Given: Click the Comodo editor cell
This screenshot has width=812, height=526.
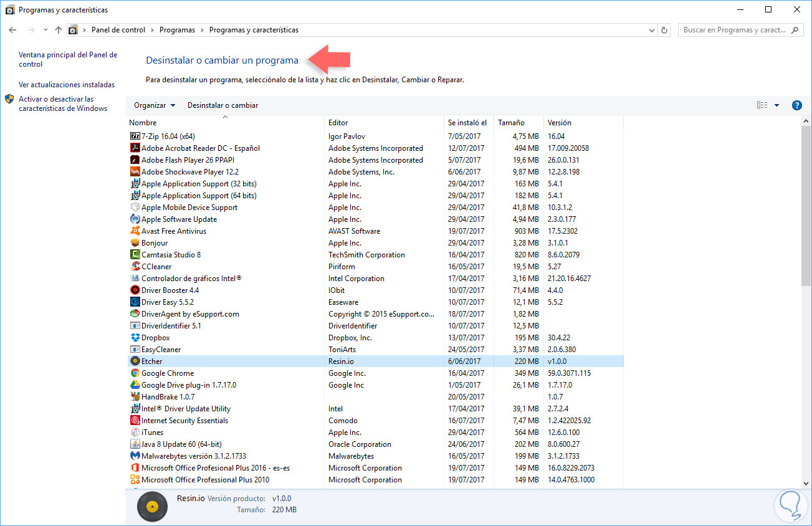Looking at the screenshot, I should (x=343, y=420).
